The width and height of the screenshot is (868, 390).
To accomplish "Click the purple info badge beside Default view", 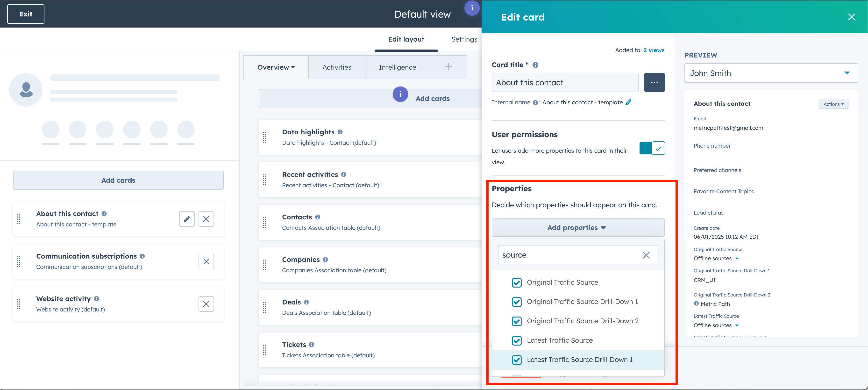I will tap(472, 8).
